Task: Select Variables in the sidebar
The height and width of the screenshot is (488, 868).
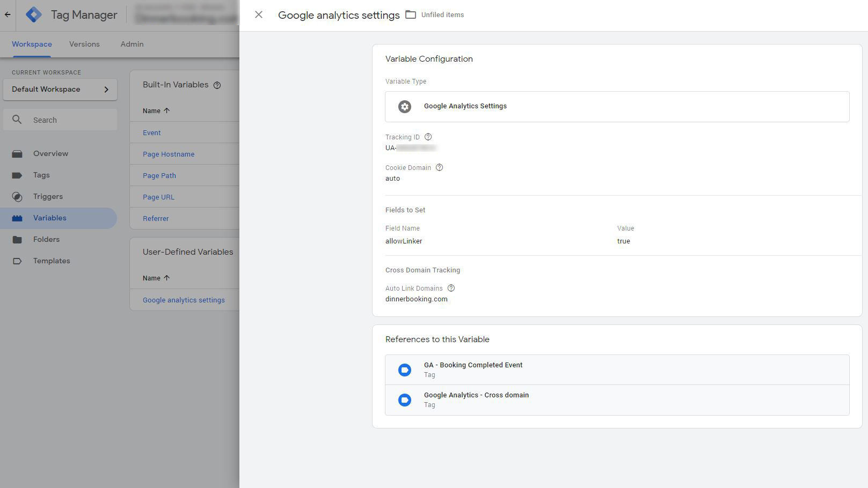Action: click(58, 218)
